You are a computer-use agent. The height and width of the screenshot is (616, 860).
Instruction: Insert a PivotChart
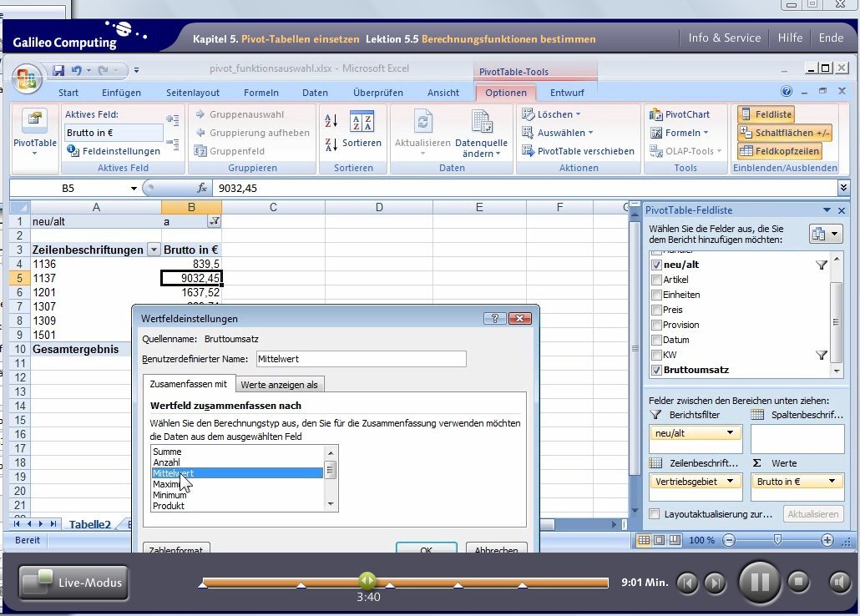pyautogui.click(x=680, y=114)
